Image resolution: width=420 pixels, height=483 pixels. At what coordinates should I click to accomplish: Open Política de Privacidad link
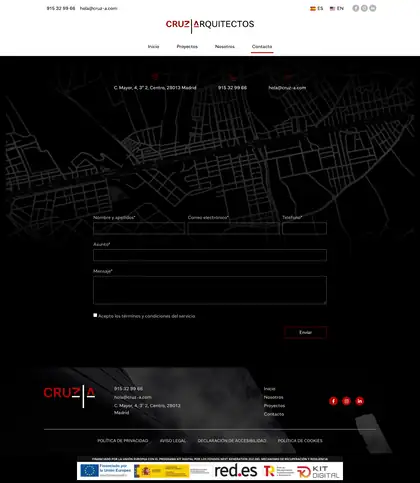tap(123, 441)
